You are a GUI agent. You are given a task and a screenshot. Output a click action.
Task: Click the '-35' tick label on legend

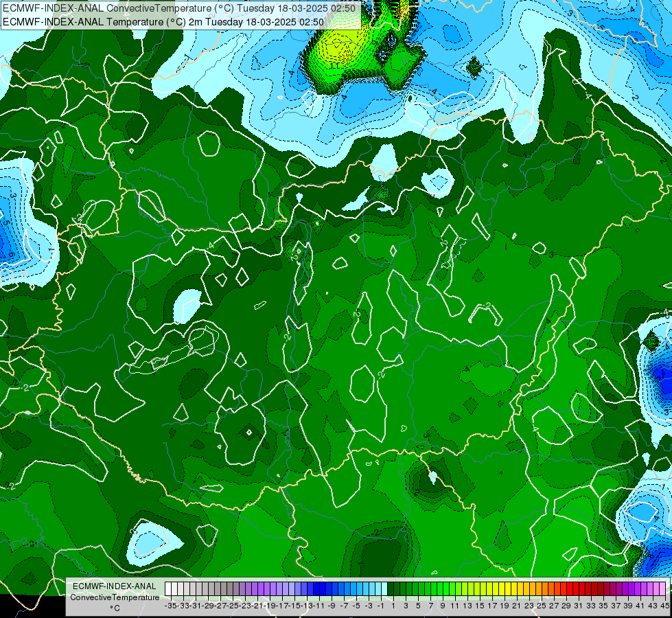click(x=170, y=606)
